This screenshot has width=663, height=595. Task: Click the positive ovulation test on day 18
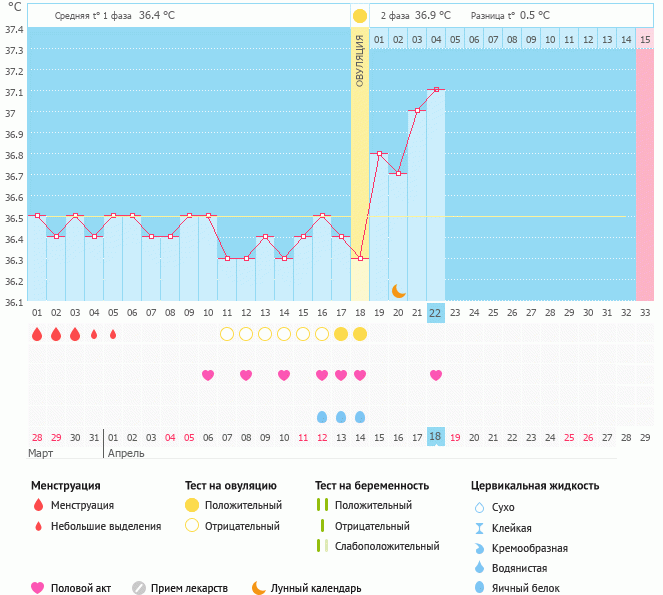(x=360, y=334)
